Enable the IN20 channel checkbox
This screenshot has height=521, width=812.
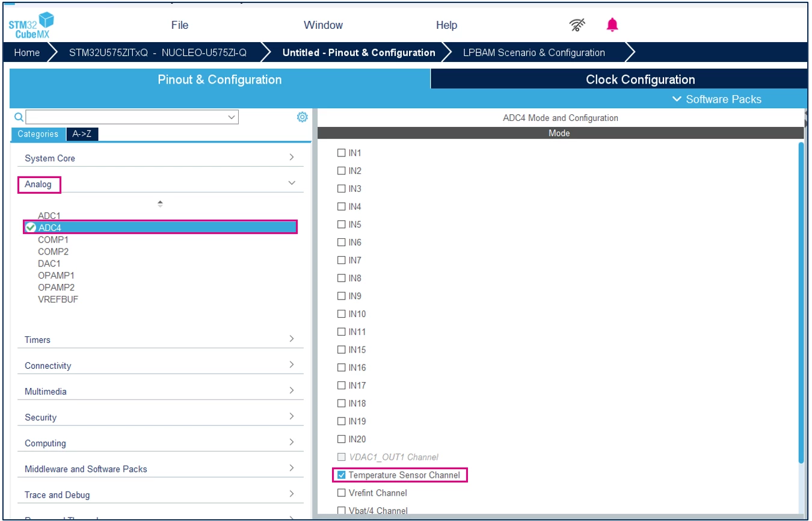pyautogui.click(x=342, y=439)
